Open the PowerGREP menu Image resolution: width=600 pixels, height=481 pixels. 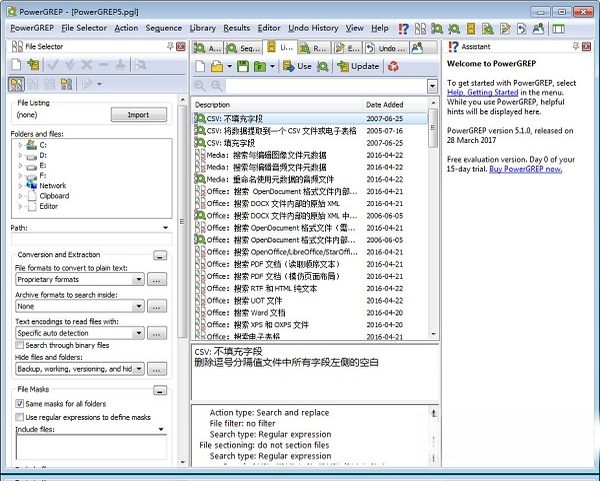[x=32, y=28]
